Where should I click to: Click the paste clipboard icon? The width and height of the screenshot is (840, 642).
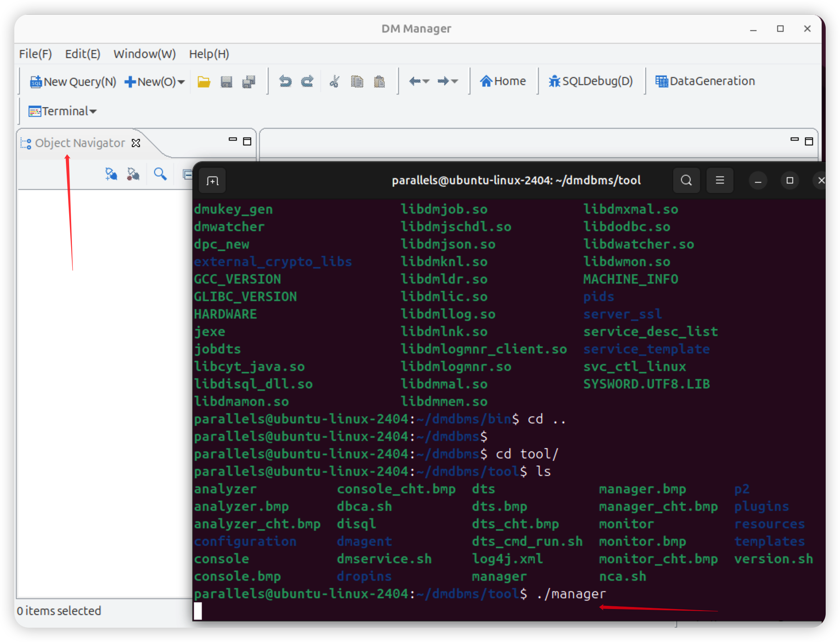click(x=379, y=81)
